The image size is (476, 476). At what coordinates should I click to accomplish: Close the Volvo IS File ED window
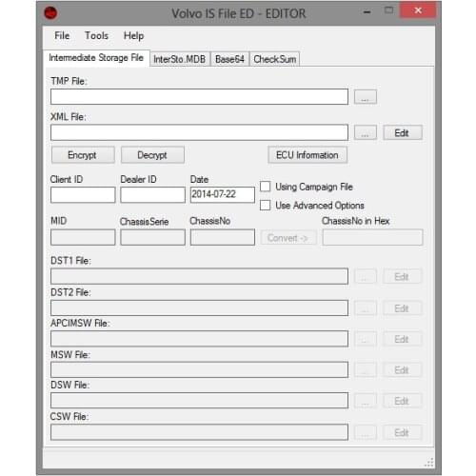point(418,10)
